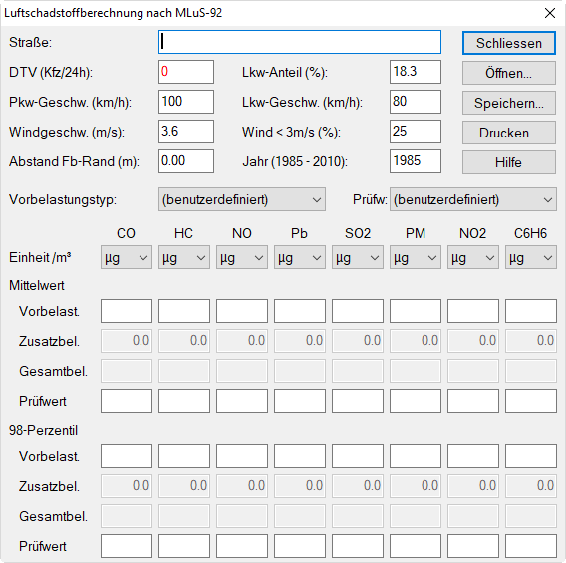Click the Schliessen button
566x563 pixels.
(509, 43)
